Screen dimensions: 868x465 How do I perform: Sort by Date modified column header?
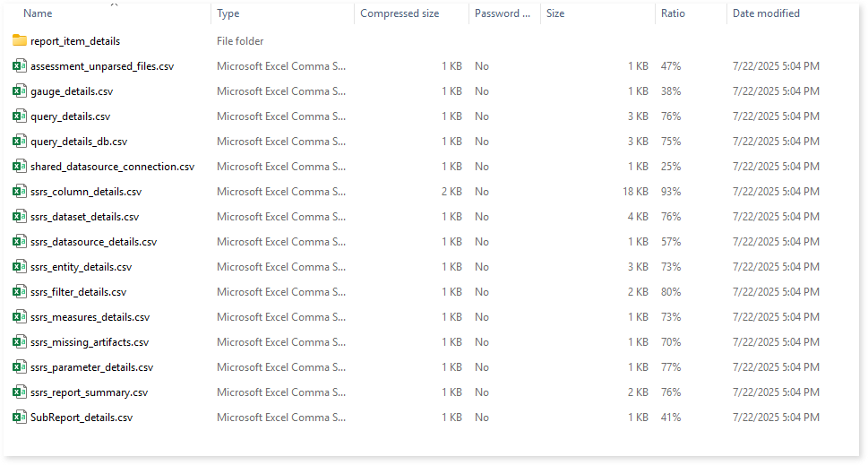point(766,13)
